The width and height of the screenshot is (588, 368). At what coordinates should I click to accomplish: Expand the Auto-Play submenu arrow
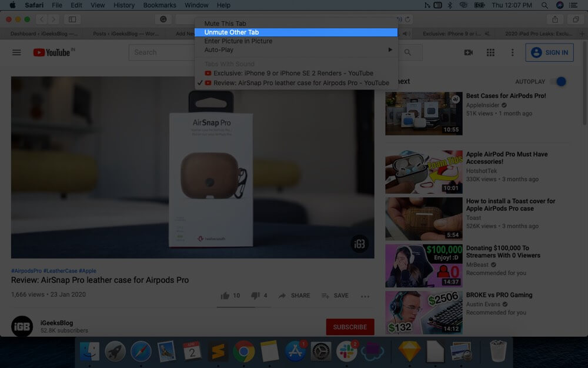[390, 49]
